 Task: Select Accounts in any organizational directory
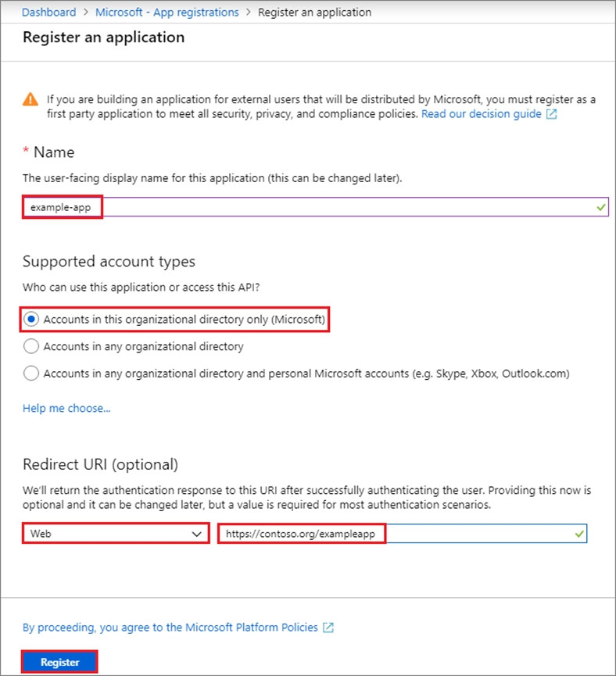point(32,346)
